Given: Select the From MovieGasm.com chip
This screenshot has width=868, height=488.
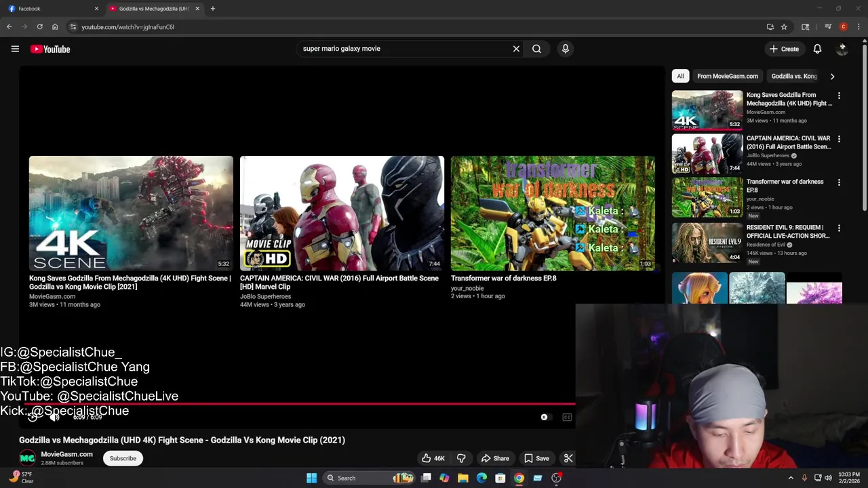Looking at the screenshot, I should pos(728,76).
